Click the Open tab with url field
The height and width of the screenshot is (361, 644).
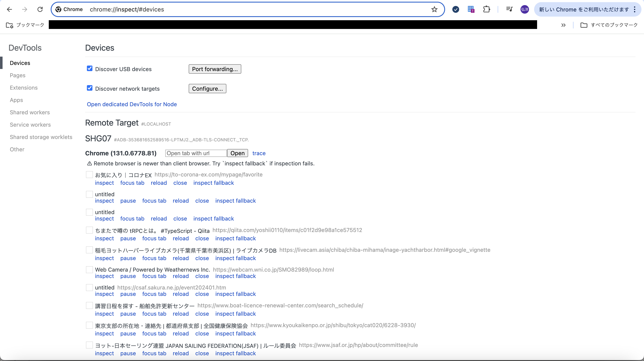[196, 153]
